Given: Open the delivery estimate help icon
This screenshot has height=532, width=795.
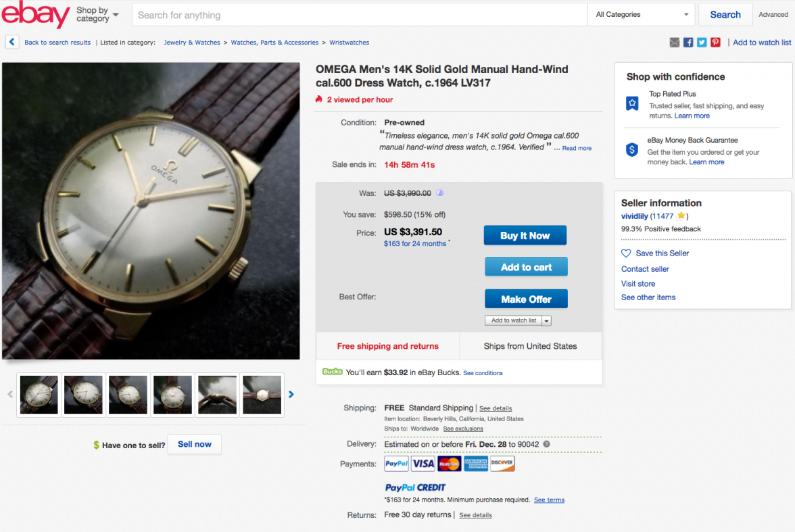Looking at the screenshot, I should point(546,444).
